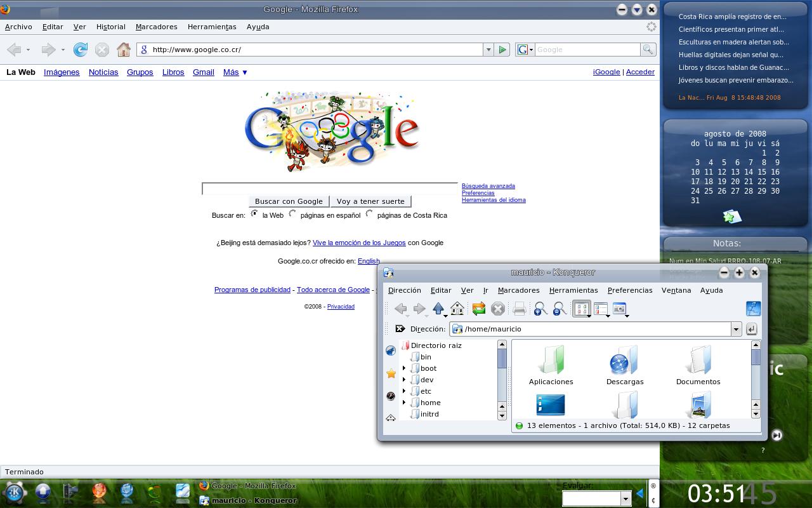Screen dimensions: 812x508
Task: Click the Evaluar input field on the panel
Action: pyautogui.click(x=591, y=499)
